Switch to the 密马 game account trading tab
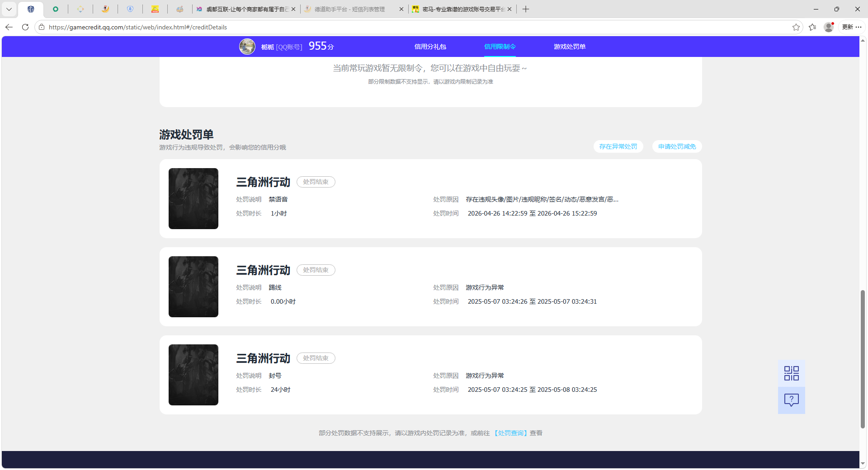The height and width of the screenshot is (470, 868). tap(462, 9)
